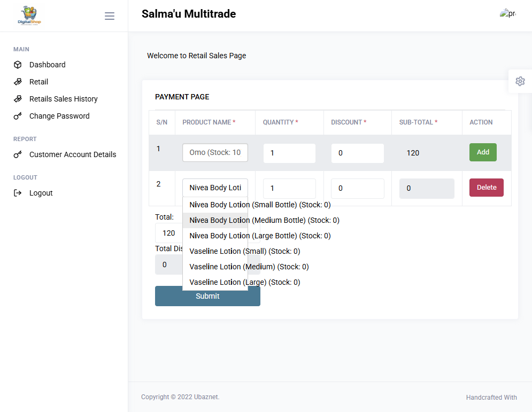Open Customer Account Details report
Screen dimensions: 532x412
[x=73, y=154]
